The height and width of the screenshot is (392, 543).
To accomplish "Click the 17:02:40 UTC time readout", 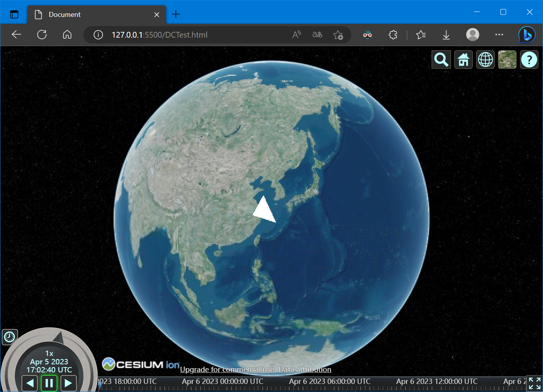I will (x=49, y=370).
